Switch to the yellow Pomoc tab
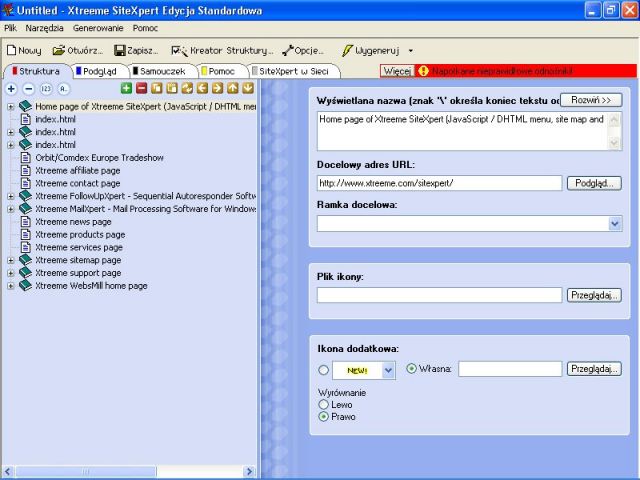Screen dimensions: 640x480 pos(221,71)
